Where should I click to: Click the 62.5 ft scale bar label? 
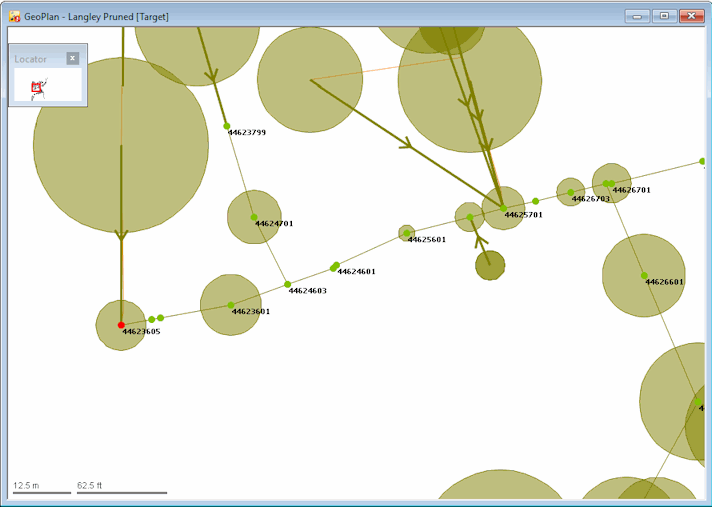point(89,485)
